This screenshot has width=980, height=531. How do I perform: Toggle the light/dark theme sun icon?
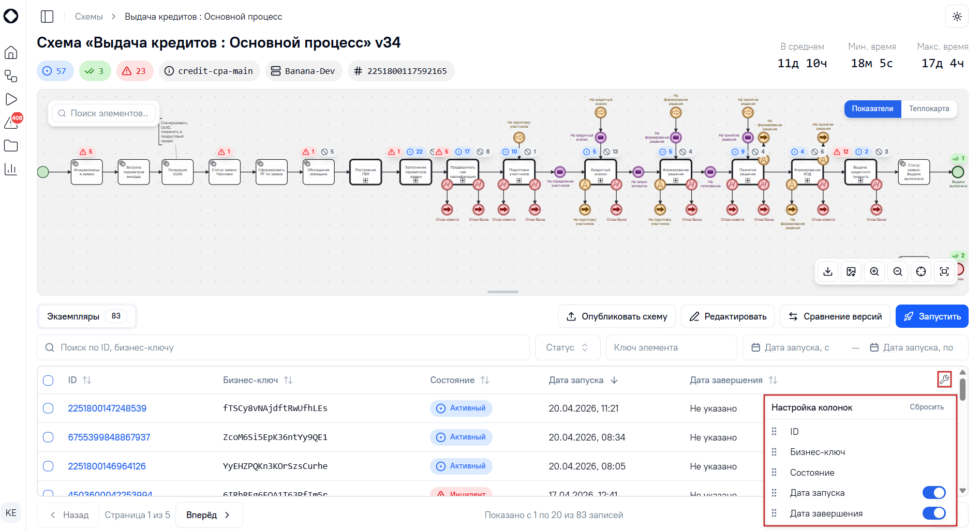957,17
